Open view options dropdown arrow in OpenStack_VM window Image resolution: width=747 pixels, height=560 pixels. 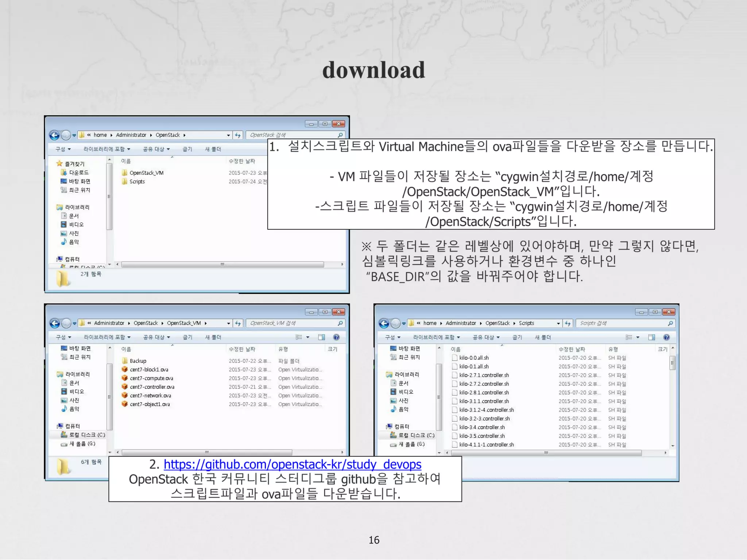308,337
